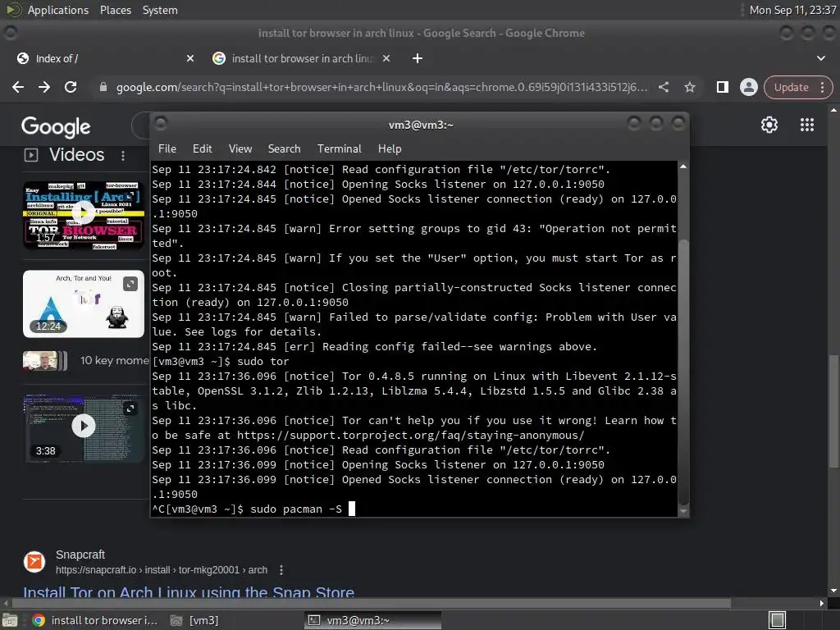Viewport: 840px width, 630px height.
Task: Open the terminal Edit menu
Action: (x=202, y=149)
